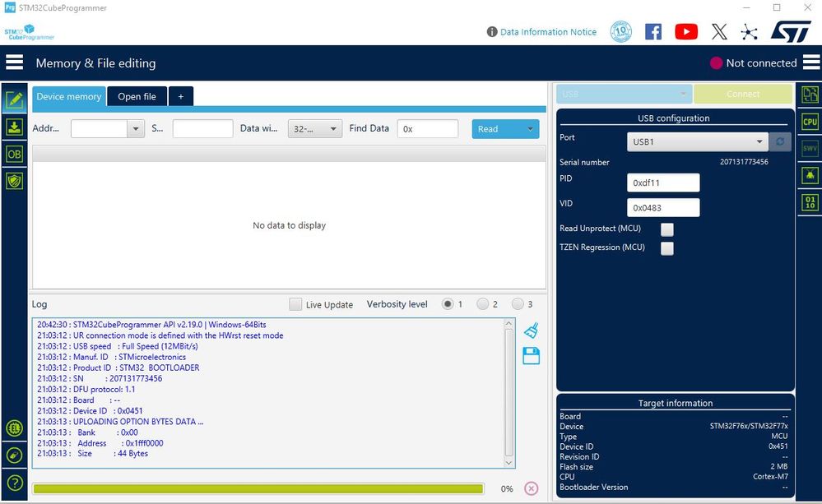Click the green progress bar
The height and width of the screenshot is (504, 822).
tap(258, 489)
